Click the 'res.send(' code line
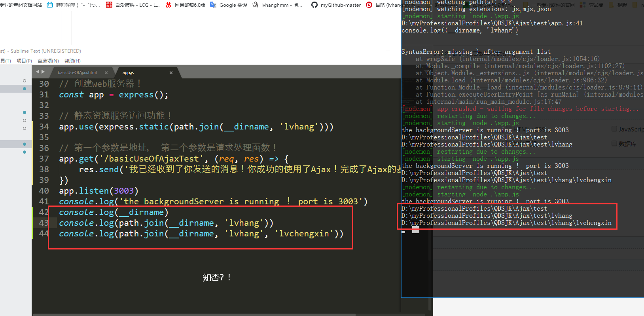Image resolution: width=644 pixels, height=316 pixels. tap(240, 169)
